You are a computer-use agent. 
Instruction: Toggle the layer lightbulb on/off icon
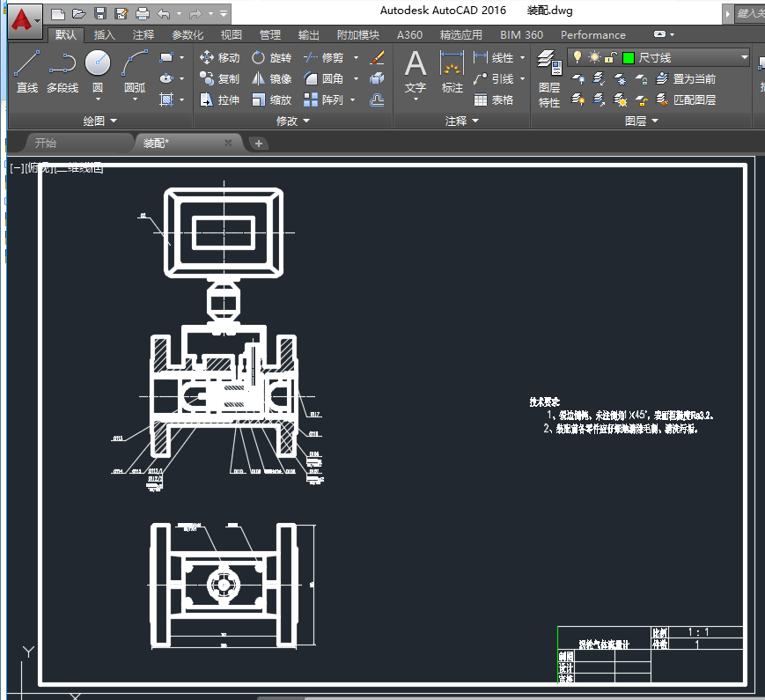[x=577, y=57]
